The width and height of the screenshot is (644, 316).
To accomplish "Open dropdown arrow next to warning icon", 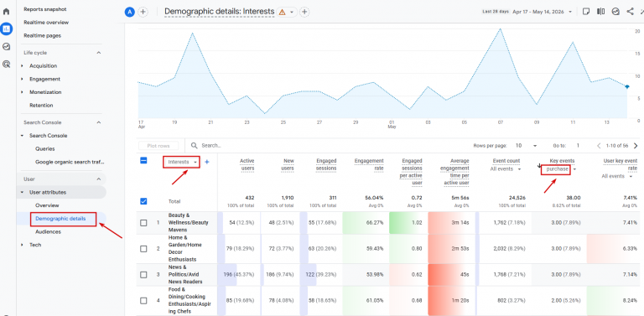I will point(292,13).
